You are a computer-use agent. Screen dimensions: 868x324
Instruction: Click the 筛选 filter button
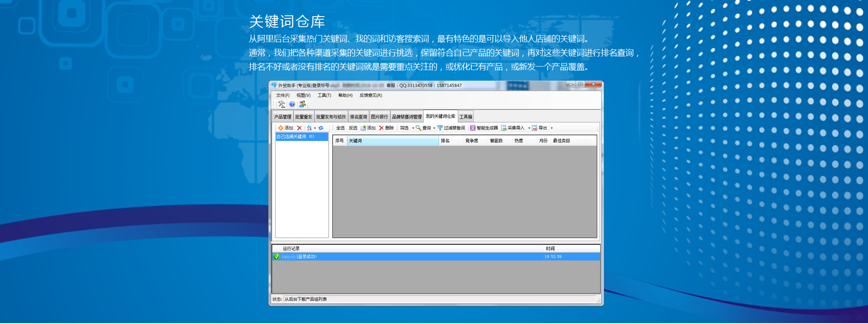coord(404,128)
